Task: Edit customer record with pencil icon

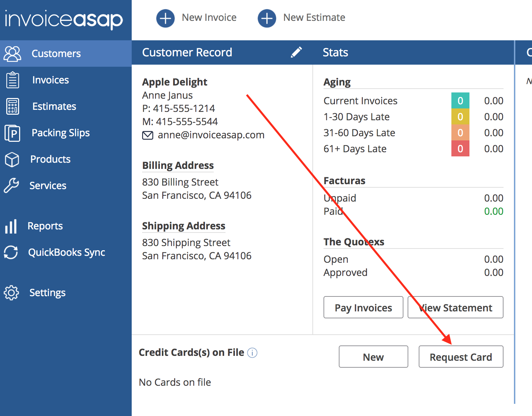Action: (x=296, y=52)
